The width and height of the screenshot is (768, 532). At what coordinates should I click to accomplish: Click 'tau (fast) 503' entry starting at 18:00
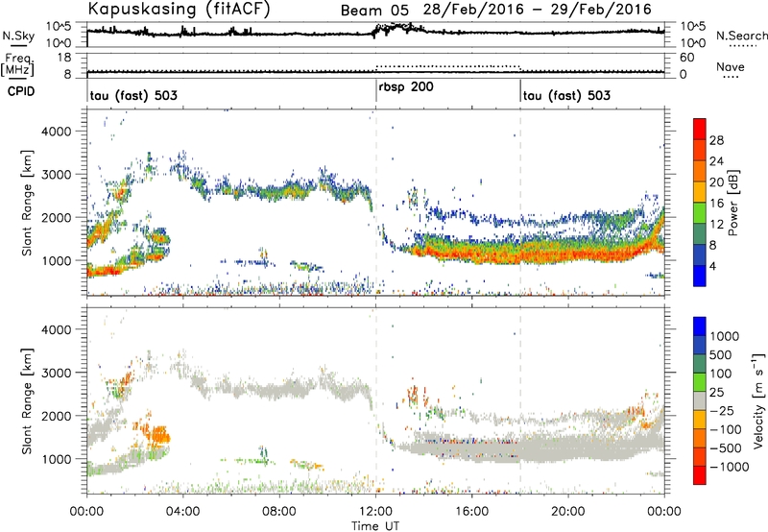tap(566, 95)
